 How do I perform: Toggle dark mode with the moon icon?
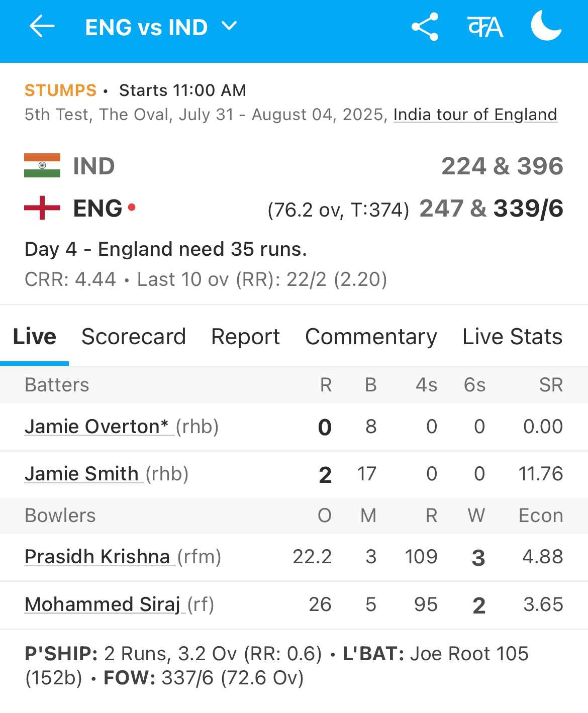click(546, 26)
